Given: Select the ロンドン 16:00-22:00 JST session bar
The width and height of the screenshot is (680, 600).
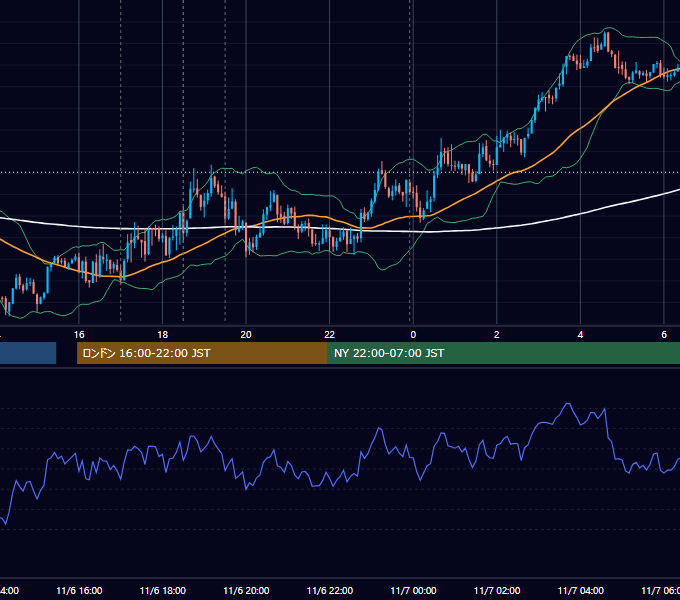Looking at the screenshot, I should pyautogui.click(x=203, y=353).
